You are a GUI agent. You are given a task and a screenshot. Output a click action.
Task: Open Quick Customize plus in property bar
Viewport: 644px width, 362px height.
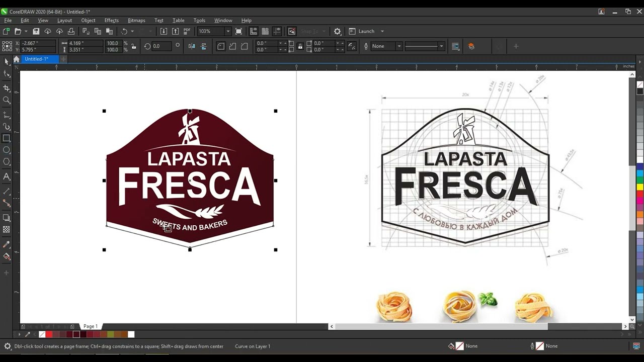[516, 46]
